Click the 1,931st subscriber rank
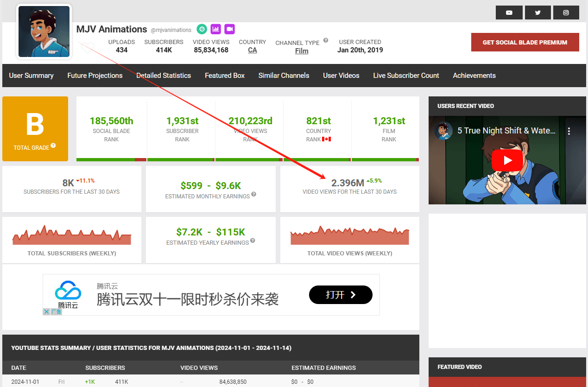588x387 pixels. (x=182, y=121)
